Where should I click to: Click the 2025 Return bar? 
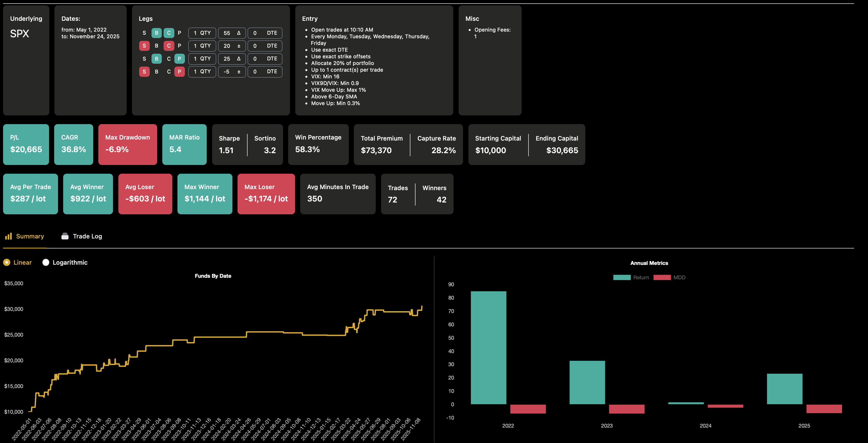click(785, 389)
